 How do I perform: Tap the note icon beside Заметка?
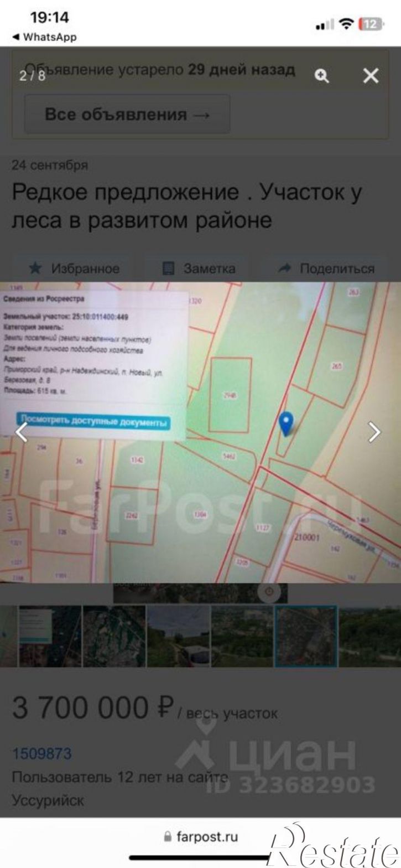(x=168, y=268)
